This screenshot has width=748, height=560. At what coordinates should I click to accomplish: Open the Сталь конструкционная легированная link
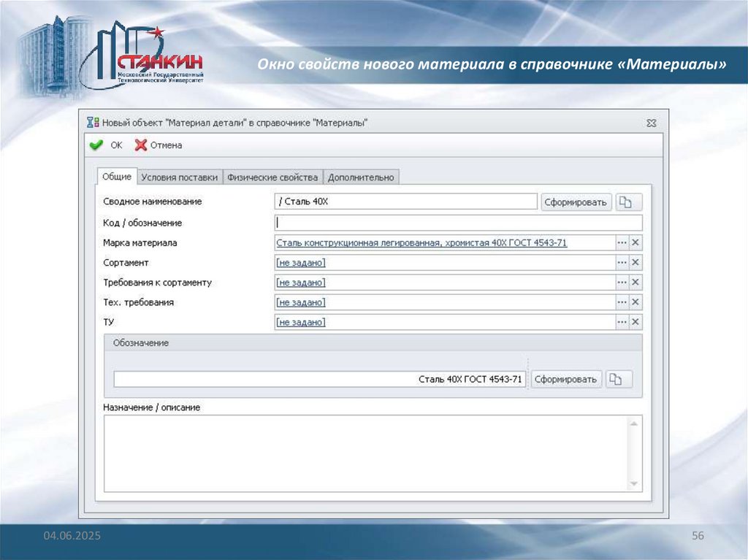click(421, 243)
